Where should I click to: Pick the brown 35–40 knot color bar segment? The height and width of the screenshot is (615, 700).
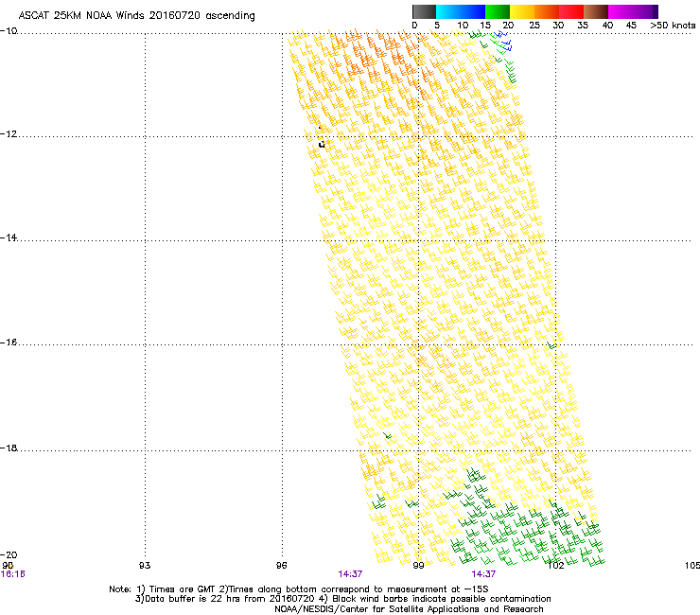pyautogui.click(x=596, y=11)
